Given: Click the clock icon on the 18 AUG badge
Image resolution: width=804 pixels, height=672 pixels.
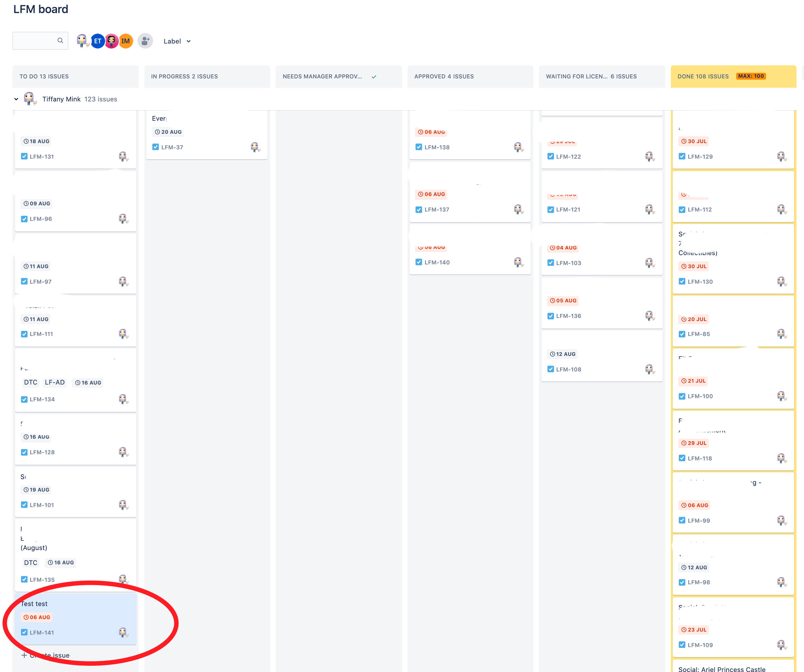Looking at the screenshot, I should click(x=26, y=141).
